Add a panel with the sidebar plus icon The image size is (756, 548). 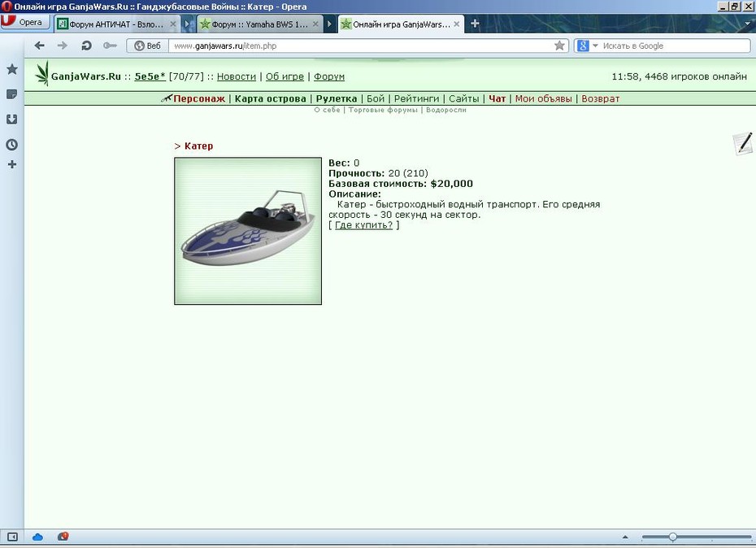point(12,164)
